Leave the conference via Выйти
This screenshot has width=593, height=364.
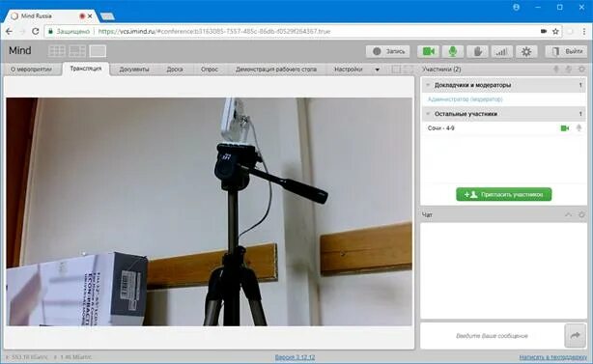tap(566, 51)
